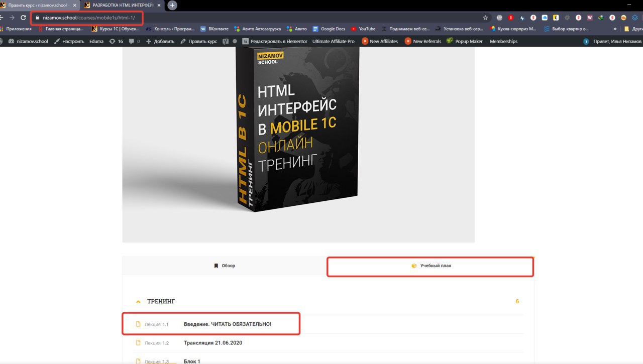Open 'New Referrals' notification item
643x364 pixels.
423,41
